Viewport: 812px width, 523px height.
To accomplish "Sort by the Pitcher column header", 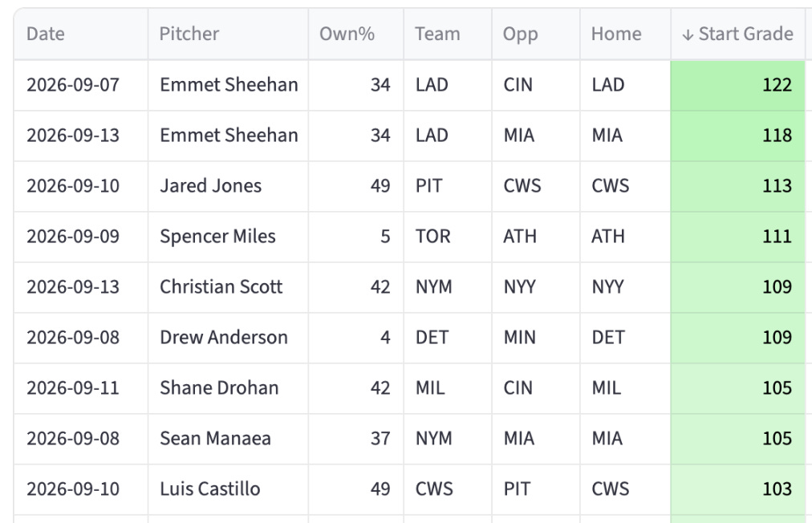I will [x=228, y=34].
